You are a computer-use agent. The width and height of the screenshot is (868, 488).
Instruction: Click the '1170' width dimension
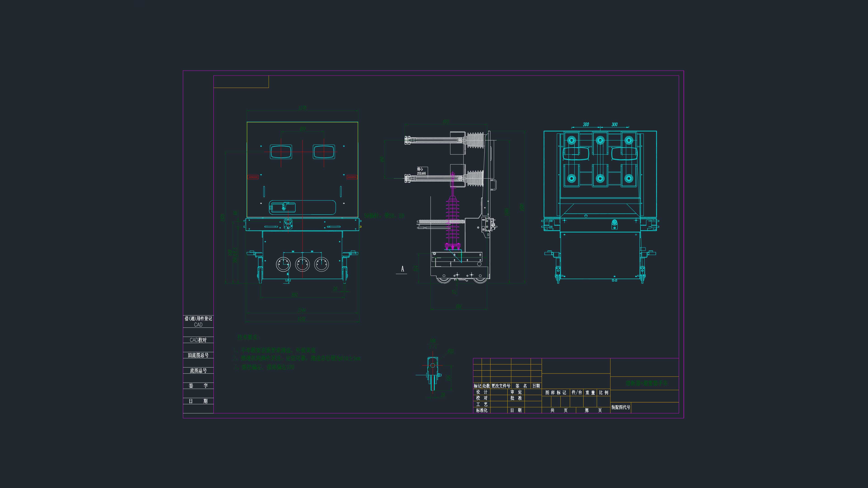coord(303,108)
